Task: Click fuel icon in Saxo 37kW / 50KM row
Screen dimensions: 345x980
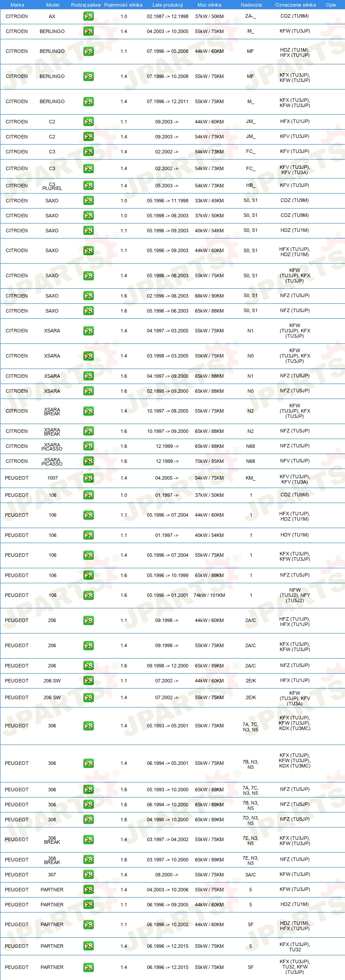Action: [88, 216]
